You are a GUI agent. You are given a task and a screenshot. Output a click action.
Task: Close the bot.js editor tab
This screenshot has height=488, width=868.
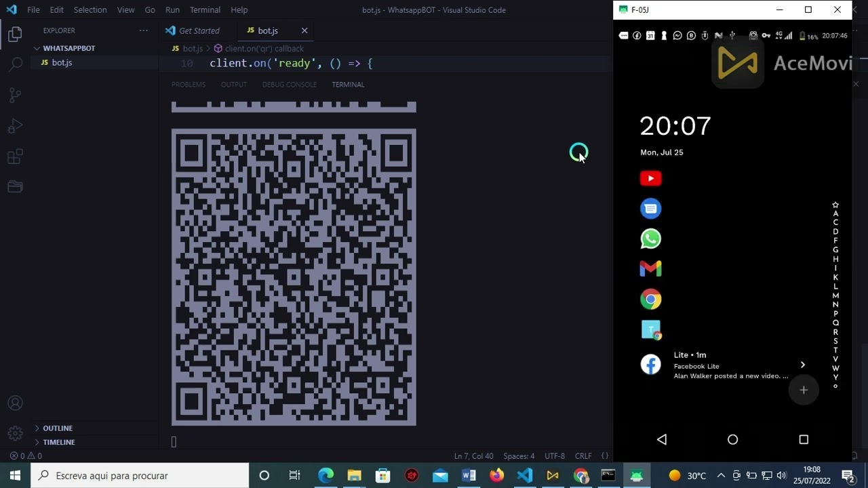304,30
